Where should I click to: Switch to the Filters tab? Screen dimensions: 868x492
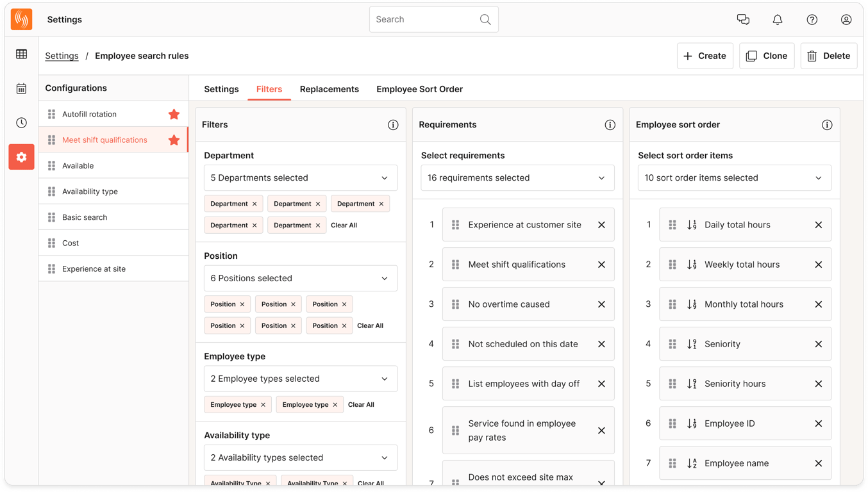[x=269, y=89]
